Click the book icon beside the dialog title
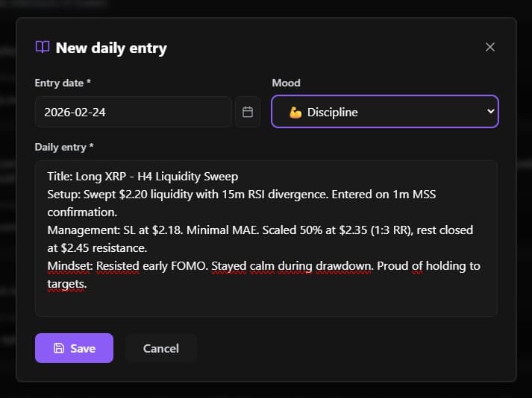The height and width of the screenshot is (398, 532). point(43,47)
